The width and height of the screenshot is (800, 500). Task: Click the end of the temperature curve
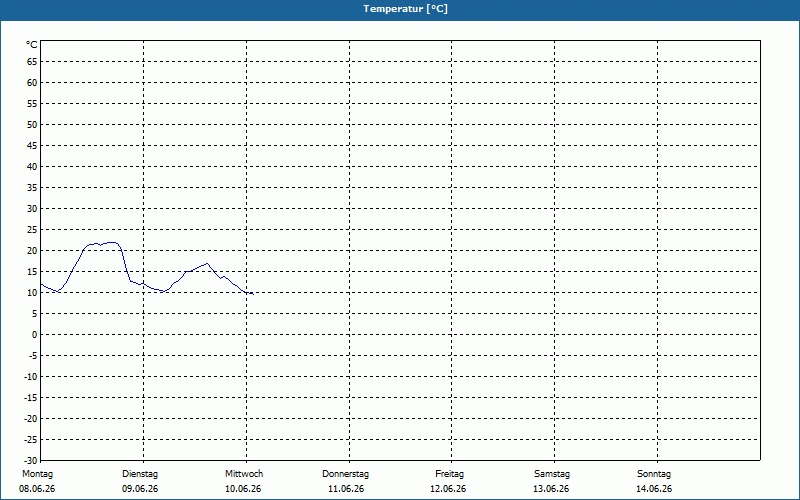(253, 294)
